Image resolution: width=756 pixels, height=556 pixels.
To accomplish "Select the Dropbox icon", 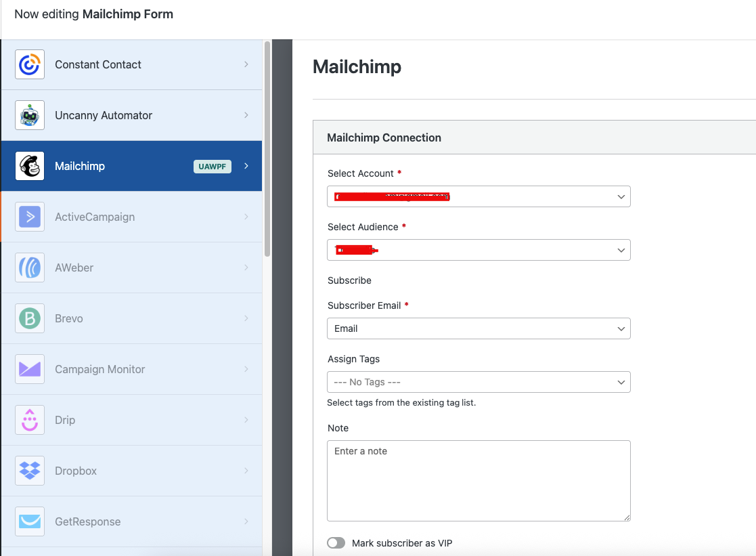I will [x=30, y=471].
